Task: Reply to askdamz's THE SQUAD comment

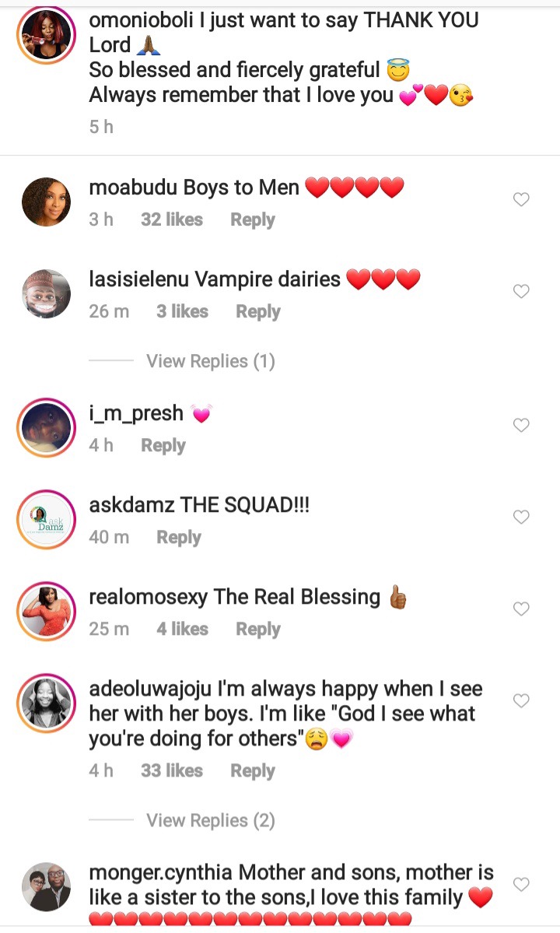Action: point(179,537)
